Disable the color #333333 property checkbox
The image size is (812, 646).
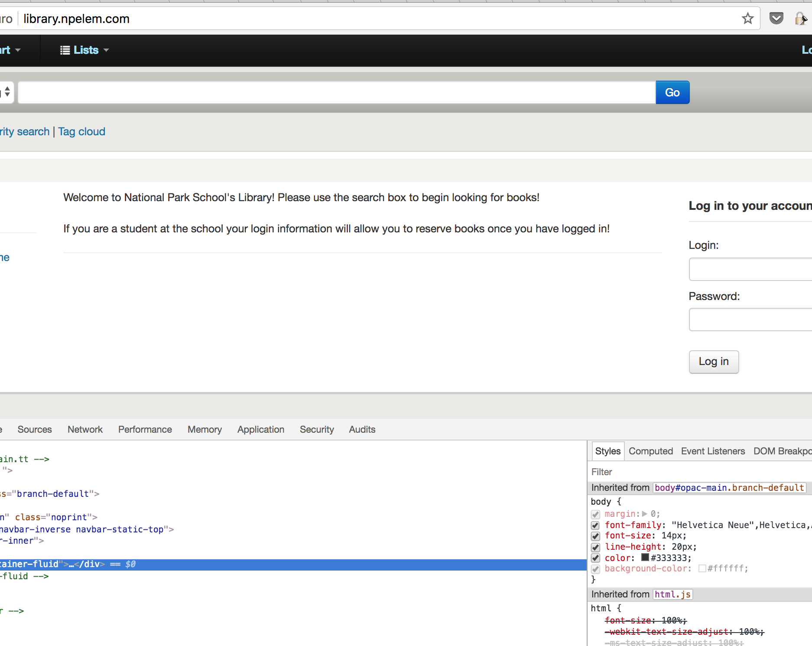(x=595, y=558)
